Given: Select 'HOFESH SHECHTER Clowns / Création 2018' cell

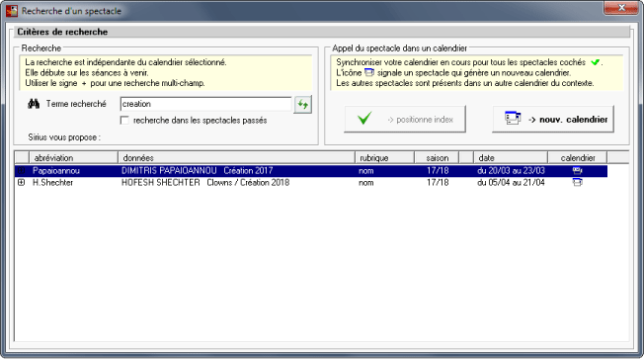Looking at the screenshot, I should (205, 182).
